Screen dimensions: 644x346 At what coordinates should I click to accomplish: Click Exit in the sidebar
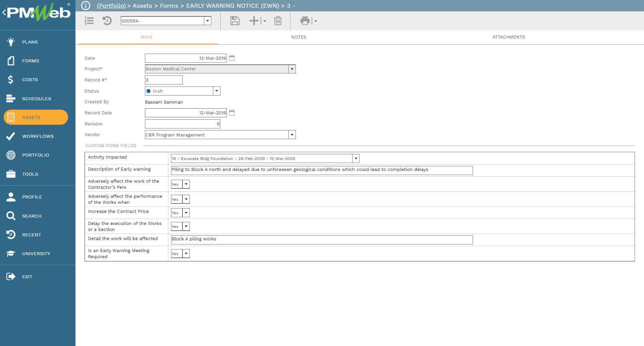point(27,277)
